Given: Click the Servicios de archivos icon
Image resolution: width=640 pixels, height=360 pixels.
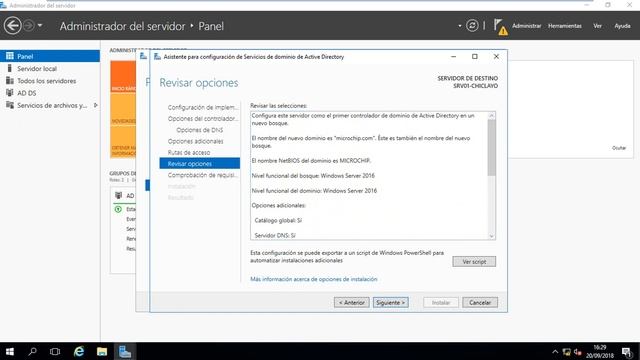Looking at the screenshot, I should 10,105.
